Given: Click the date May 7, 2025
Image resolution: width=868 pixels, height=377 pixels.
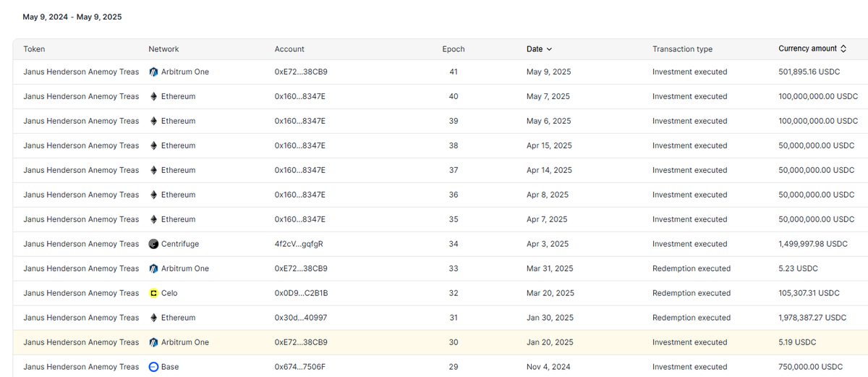Looking at the screenshot, I should [x=548, y=97].
